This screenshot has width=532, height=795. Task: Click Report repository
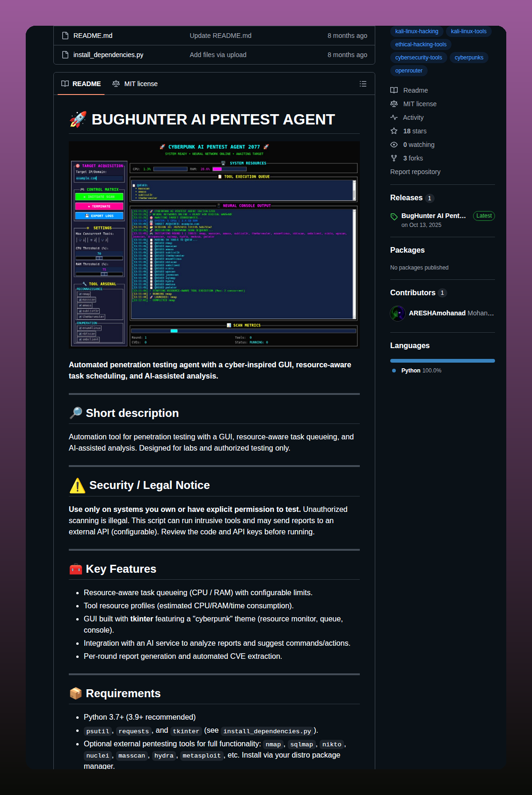[x=415, y=172]
